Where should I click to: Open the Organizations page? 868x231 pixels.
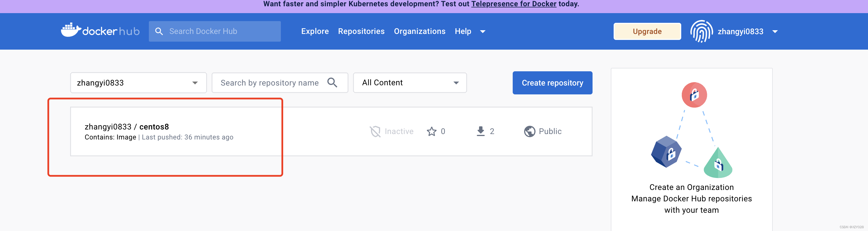[x=420, y=31]
